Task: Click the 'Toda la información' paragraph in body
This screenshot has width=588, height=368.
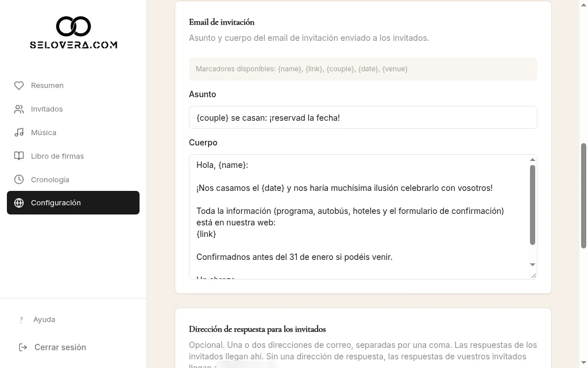Action: click(350, 217)
